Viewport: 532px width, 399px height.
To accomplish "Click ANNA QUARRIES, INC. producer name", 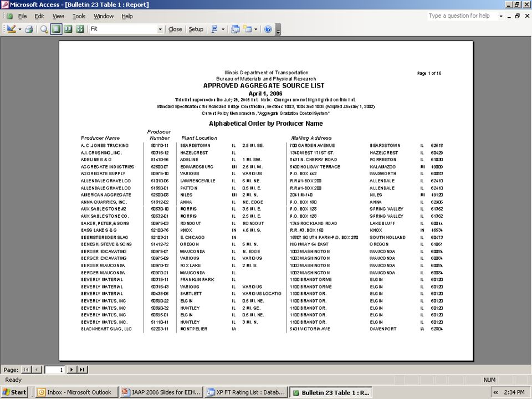I will tap(104, 202).
